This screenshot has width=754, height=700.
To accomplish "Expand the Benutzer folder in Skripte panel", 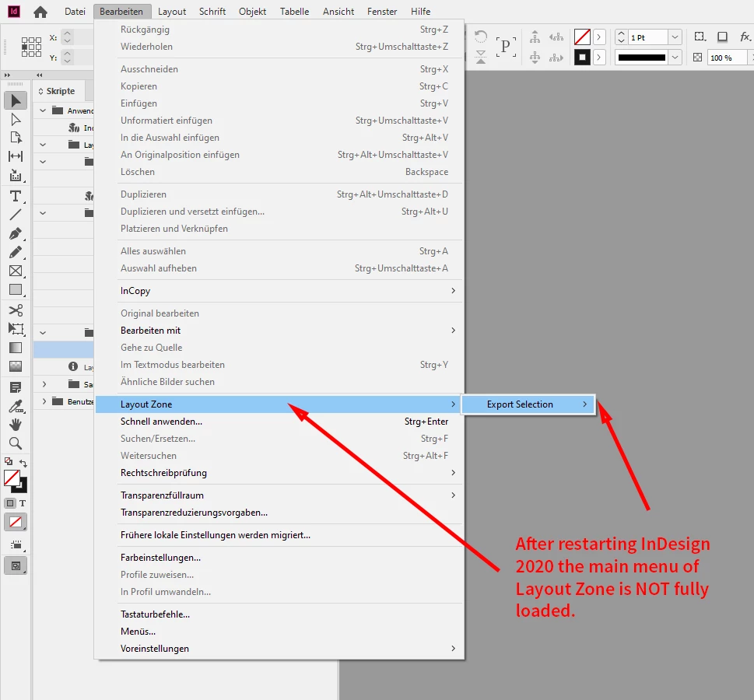I will coord(44,401).
